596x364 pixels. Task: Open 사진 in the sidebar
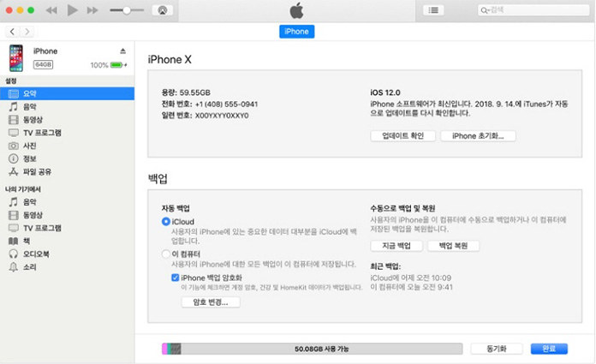click(68, 146)
